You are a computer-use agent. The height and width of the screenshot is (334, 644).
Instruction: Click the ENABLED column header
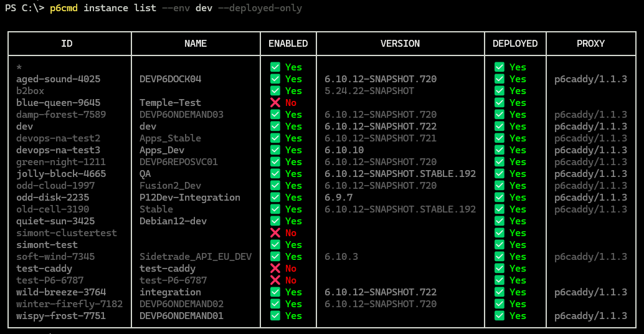(288, 44)
